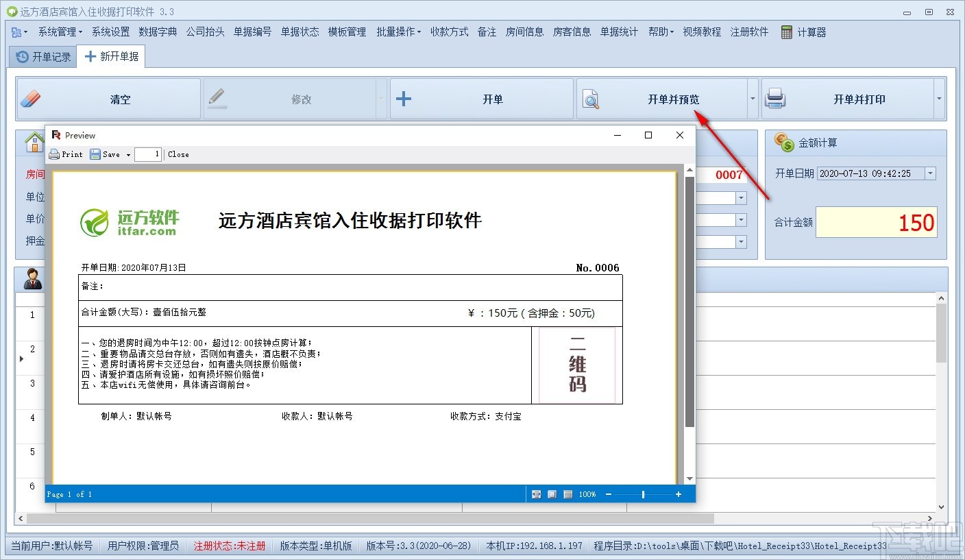
Task: Click the zoom in plus in Preview
Action: (679, 494)
